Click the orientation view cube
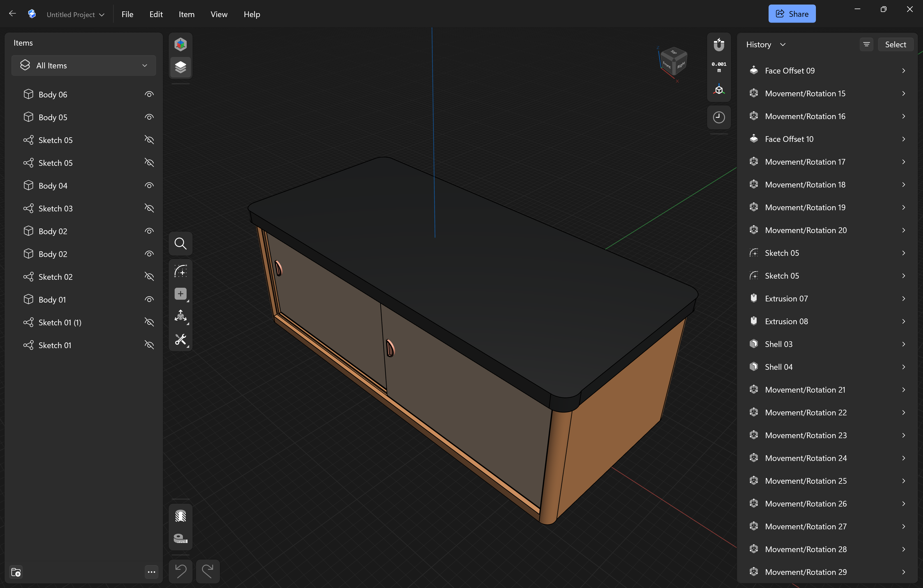The width and height of the screenshot is (923, 588). (x=673, y=61)
